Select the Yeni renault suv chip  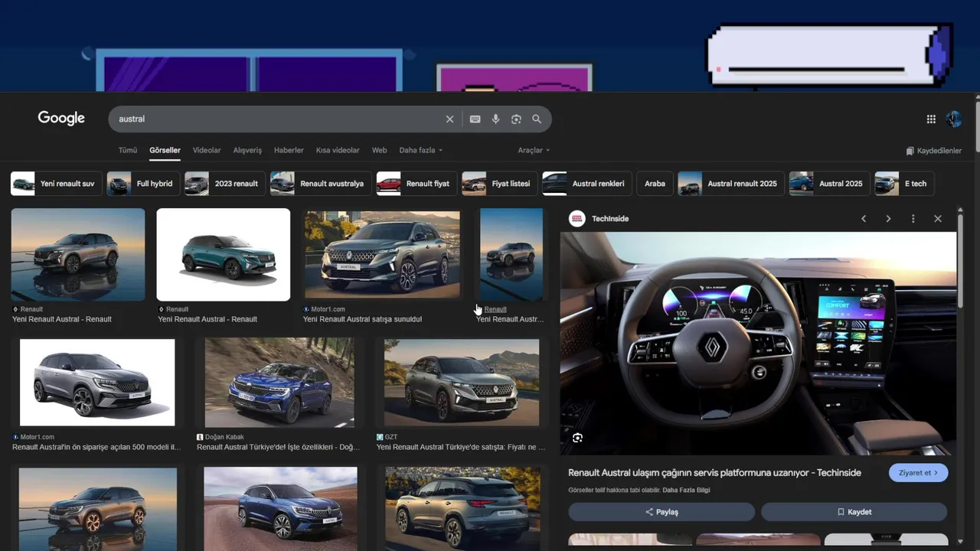57,184
